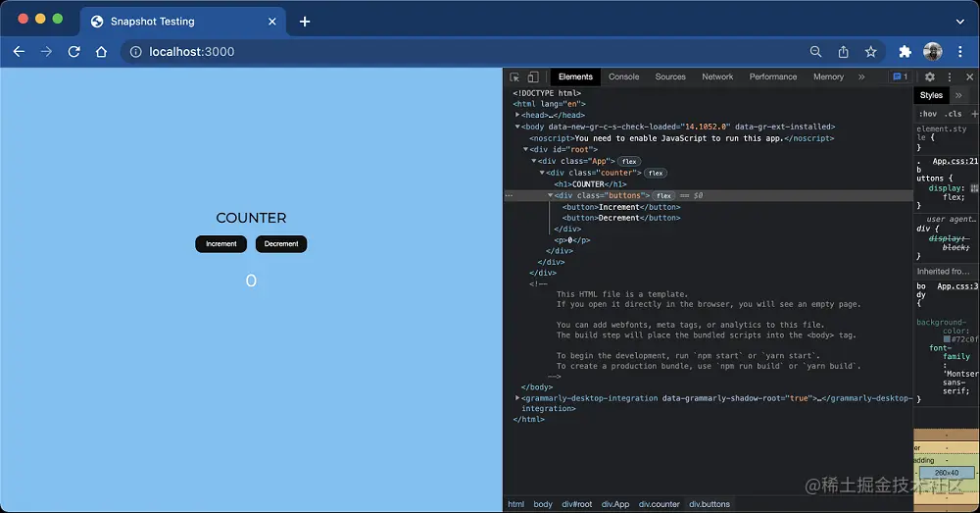Share this page via share icon
This screenshot has height=513, width=980.
(843, 52)
